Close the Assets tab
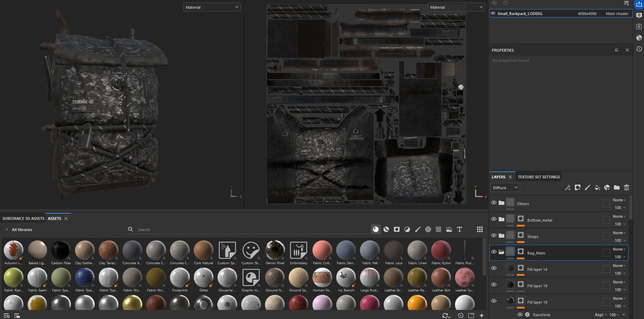The height and width of the screenshot is (319, 644). pos(66,218)
